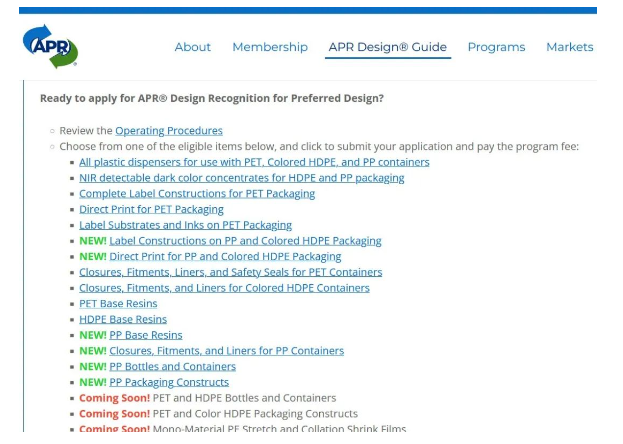Open Closures and Liners for Colored HDPE Containers

(x=224, y=288)
